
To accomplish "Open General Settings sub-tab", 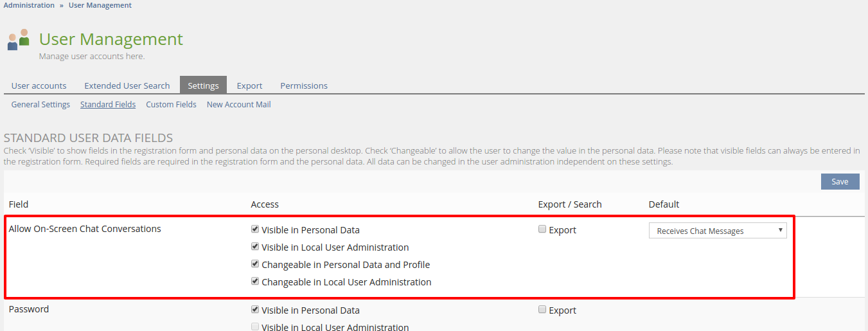I will [x=40, y=104].
